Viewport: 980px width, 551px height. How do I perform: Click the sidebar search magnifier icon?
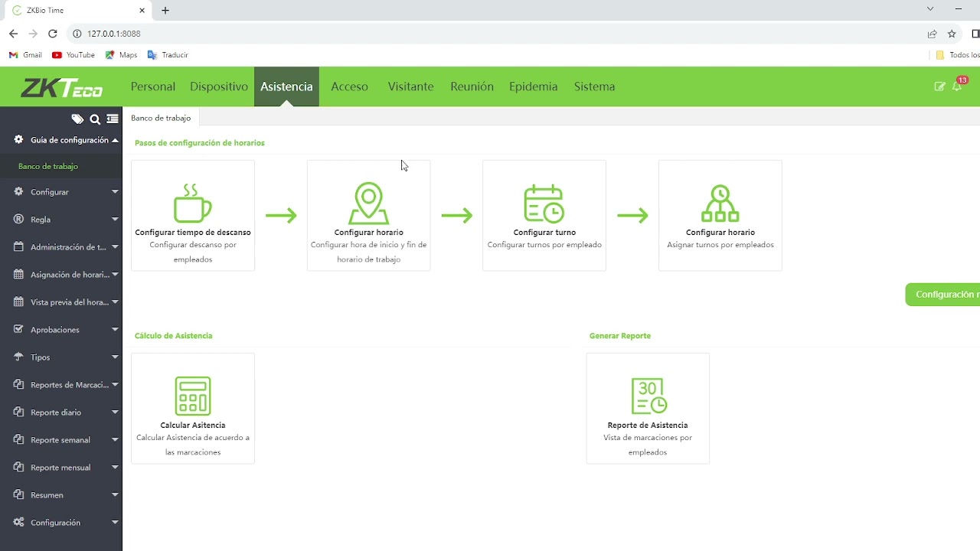95,119
